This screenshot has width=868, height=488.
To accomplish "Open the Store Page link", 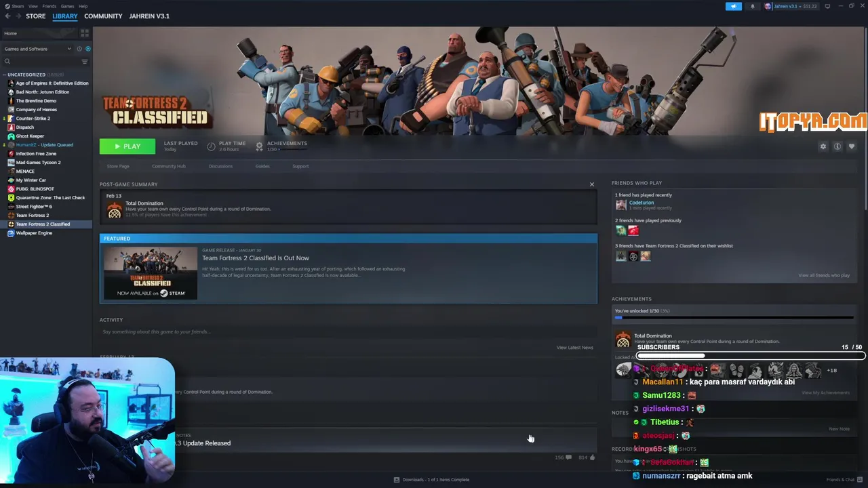I will coord(118,166).
